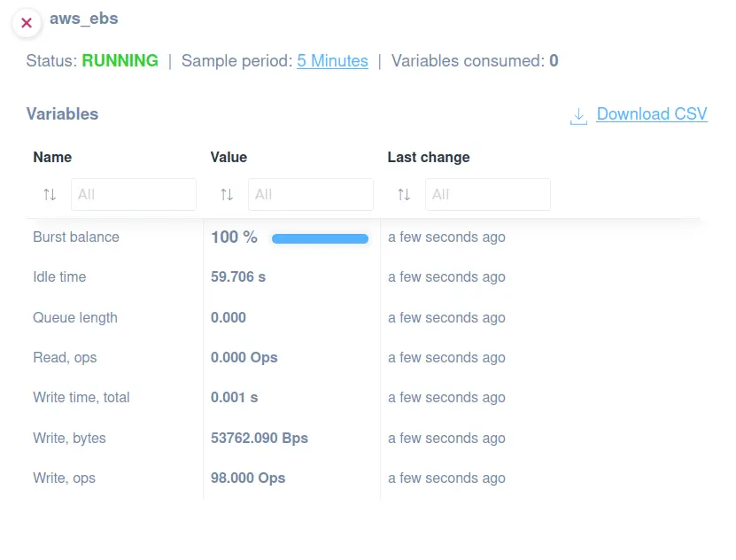Click last change time for Idle time
This screenshot has height=560, width=736.
(447, 277)
